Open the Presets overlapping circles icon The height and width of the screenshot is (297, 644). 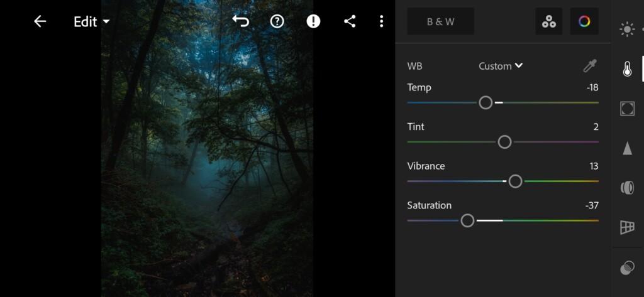[x=627, y=268]
